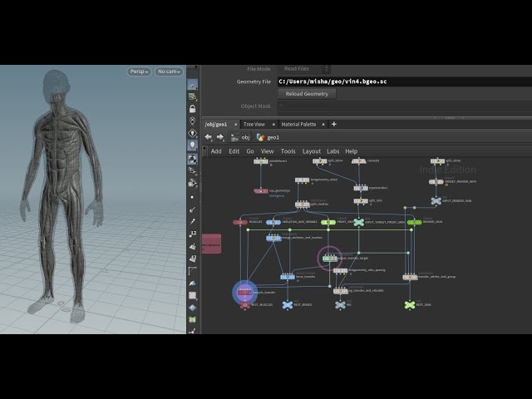Select the REST_BONES null node

288,305
